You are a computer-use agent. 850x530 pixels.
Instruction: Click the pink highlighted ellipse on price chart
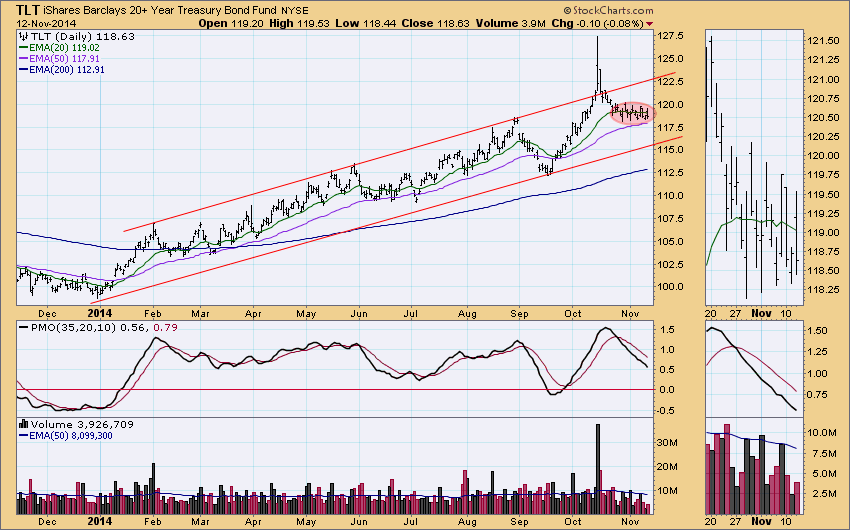point(630,113)
